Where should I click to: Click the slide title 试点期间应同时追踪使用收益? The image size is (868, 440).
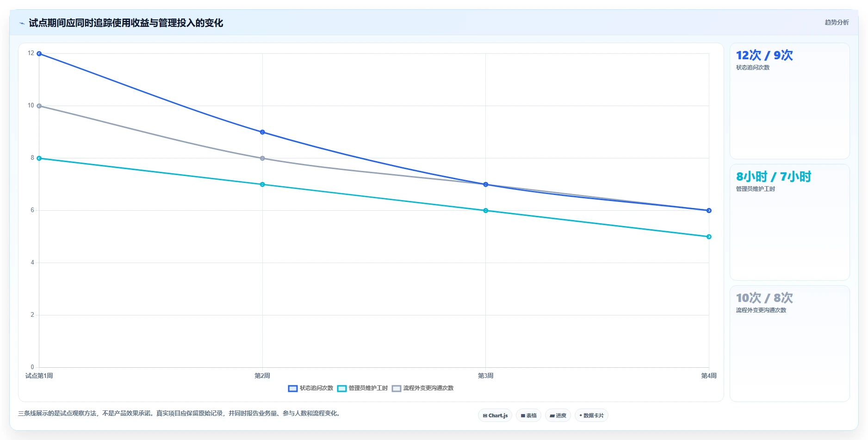[x=126, y=23]
